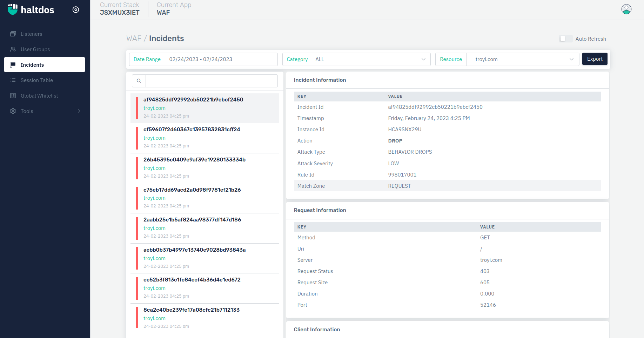Click the WAF breadcrumb link
Viewport: 644px width, 338px height.
click(134, 39)
